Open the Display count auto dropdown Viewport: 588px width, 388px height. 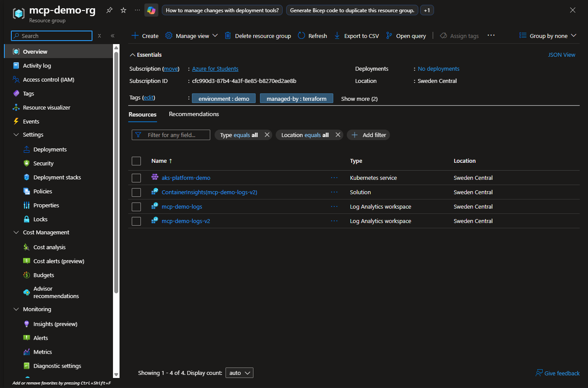[239, 373]
